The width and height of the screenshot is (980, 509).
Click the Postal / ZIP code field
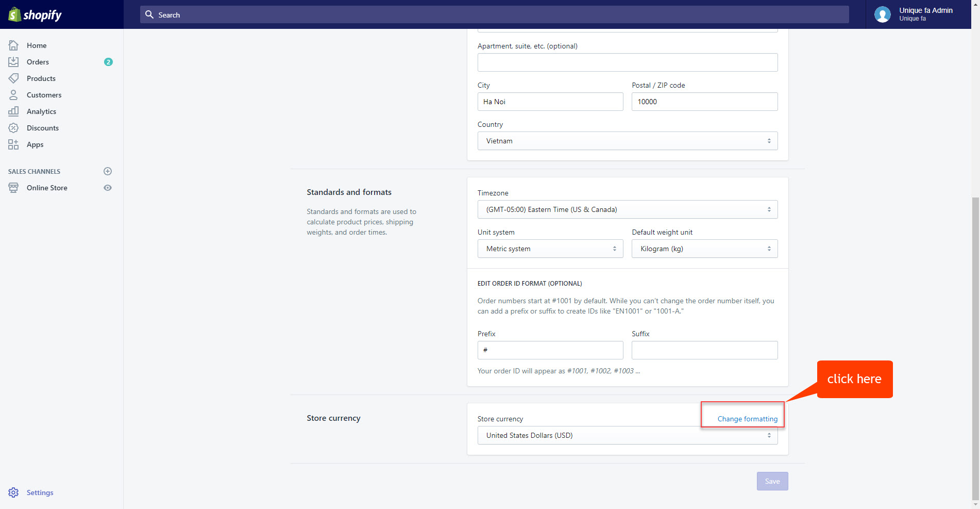pyautogui.click(x=705, y=102)
